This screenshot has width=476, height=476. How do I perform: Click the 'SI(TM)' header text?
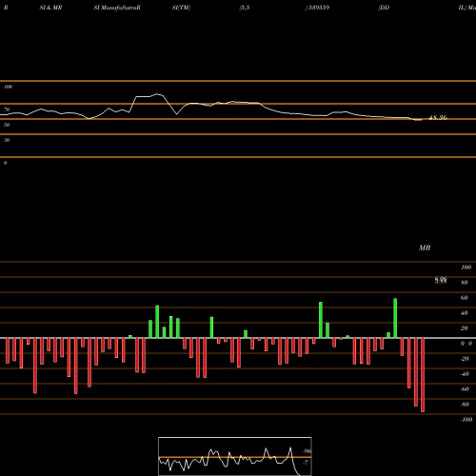(x=181, y=8)
